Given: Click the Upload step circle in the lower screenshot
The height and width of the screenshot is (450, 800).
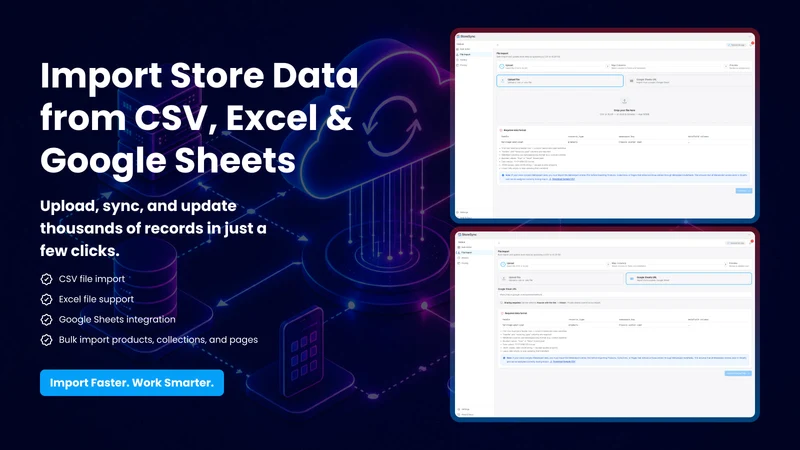Looking at the screenshot, I should point(503,264).
